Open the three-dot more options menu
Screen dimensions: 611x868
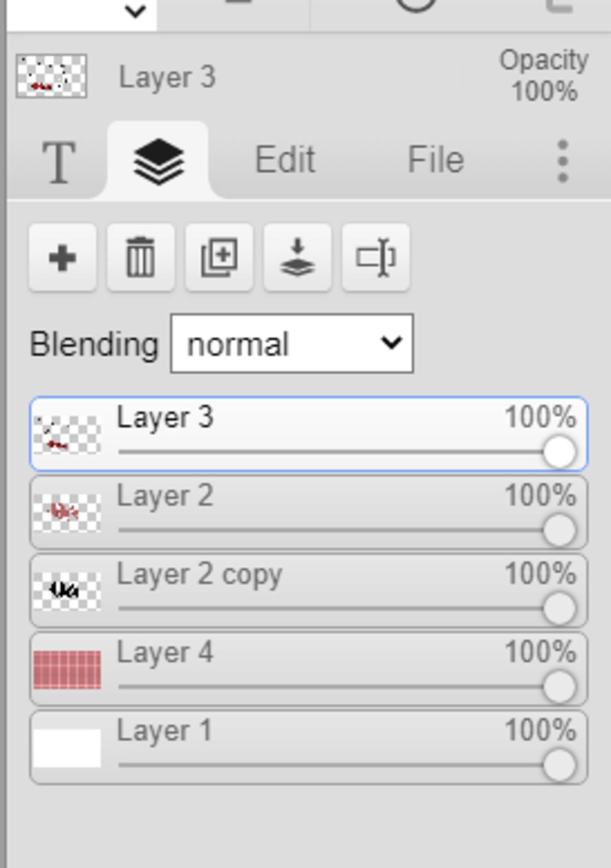[562, 161]
